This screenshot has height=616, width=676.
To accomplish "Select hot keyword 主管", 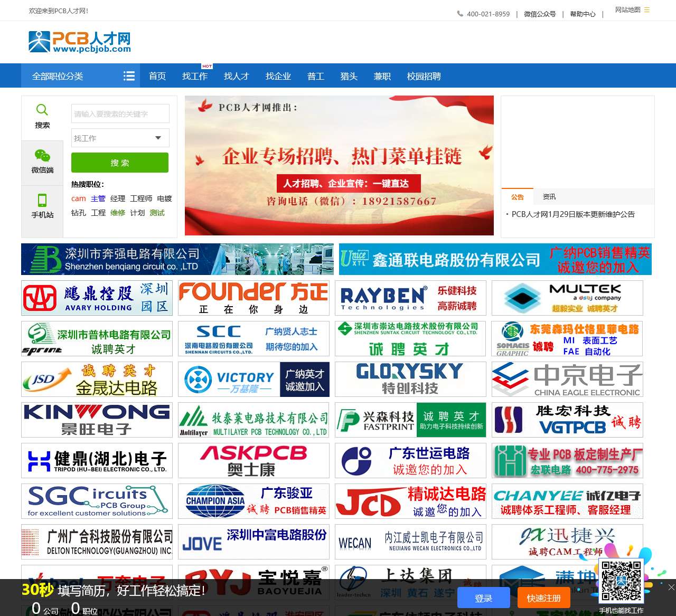I will tap(98, 198).
